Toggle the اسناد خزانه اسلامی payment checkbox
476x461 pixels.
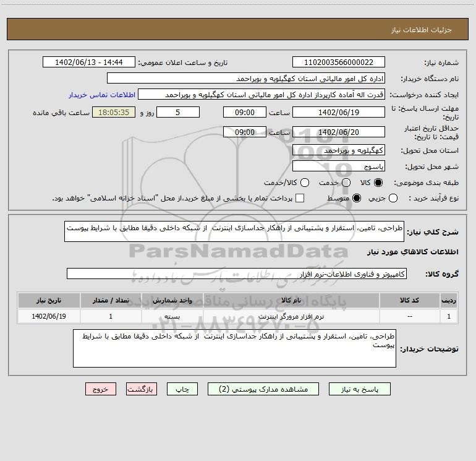point(300,199)
